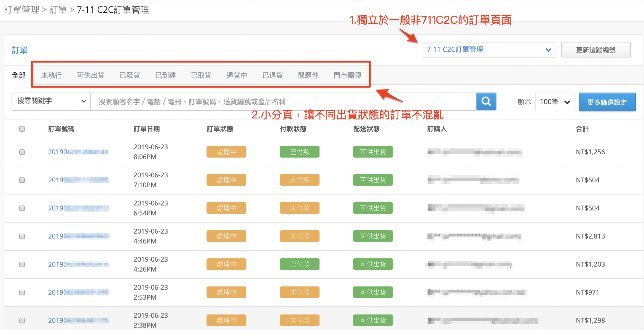644x330 pixels.
Task: Switch to the 可供出貨 tab
Action: [90, 75]
